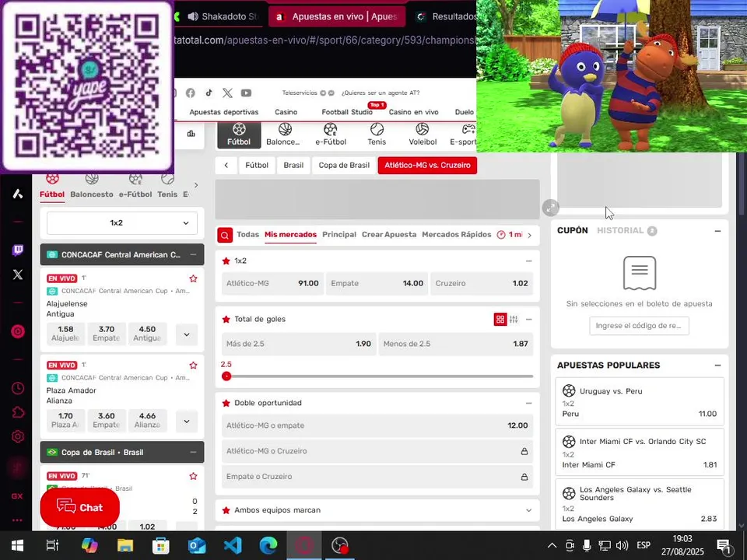The height and width of the screenshot is (560, 747).
Task: Switch Total de goles to slider view
Action: coord(514,319)
